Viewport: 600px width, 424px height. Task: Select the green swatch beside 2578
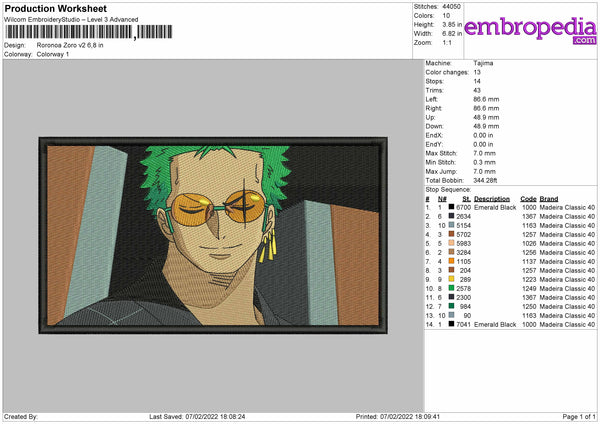point(451,288)
